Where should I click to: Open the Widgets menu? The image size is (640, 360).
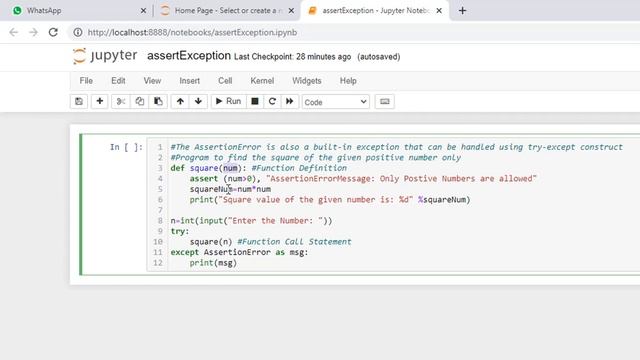pyautogui.click(x=307, y=81)
